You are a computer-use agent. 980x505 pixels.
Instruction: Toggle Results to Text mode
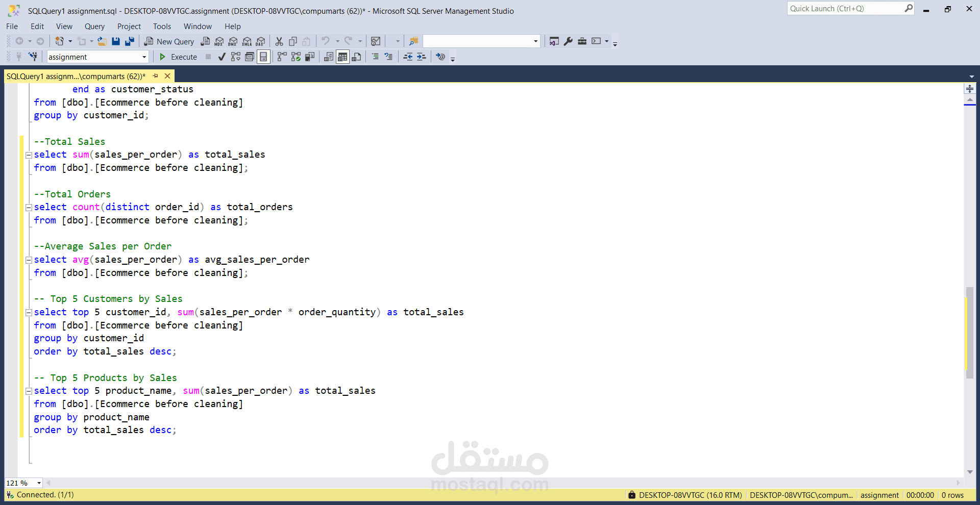(x=329, y=57)
